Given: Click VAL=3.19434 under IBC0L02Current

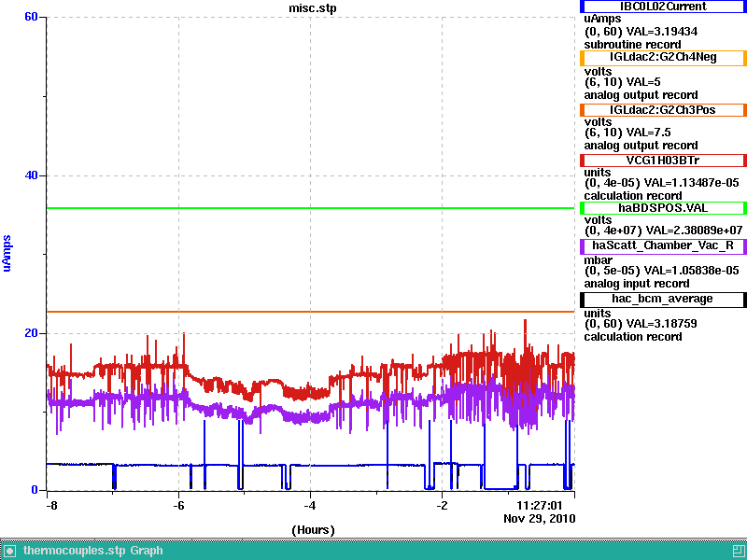Looking at the screenshot, I should [x=662, y=32].
